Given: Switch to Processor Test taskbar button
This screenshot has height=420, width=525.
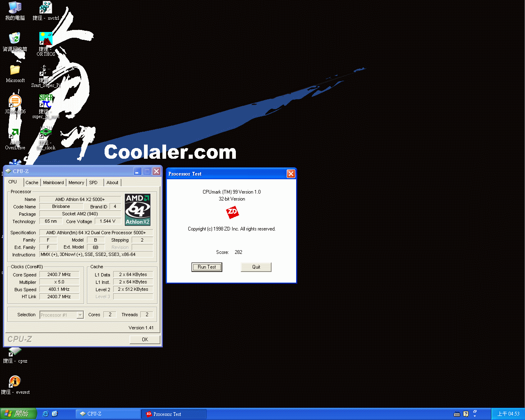Looking at the screenshot, I should click(x=174, y=414).
